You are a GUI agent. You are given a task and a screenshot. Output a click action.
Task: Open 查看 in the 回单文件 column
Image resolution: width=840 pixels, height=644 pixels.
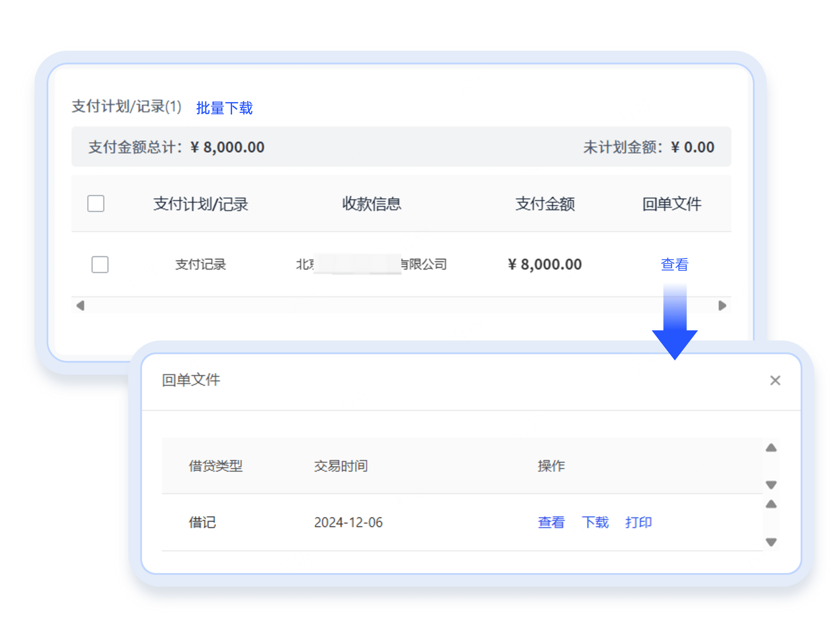(x=674, y=264)
